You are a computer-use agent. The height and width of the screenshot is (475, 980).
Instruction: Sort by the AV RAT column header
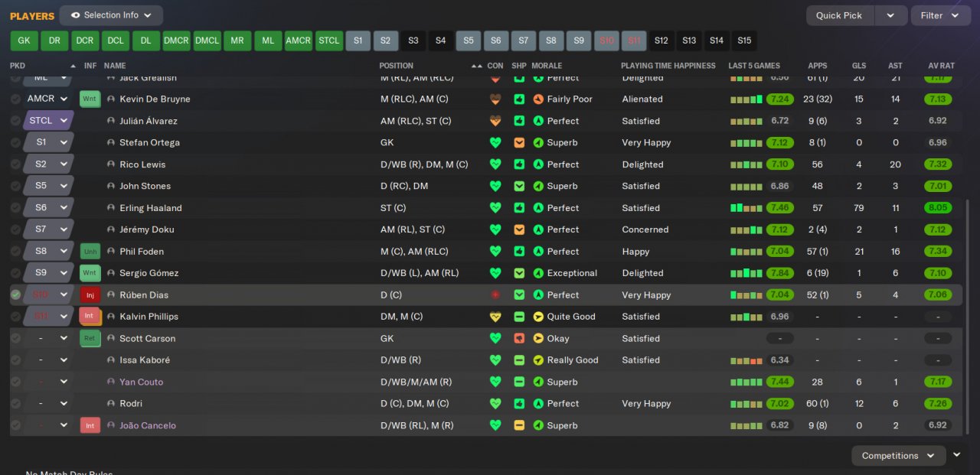941,66
